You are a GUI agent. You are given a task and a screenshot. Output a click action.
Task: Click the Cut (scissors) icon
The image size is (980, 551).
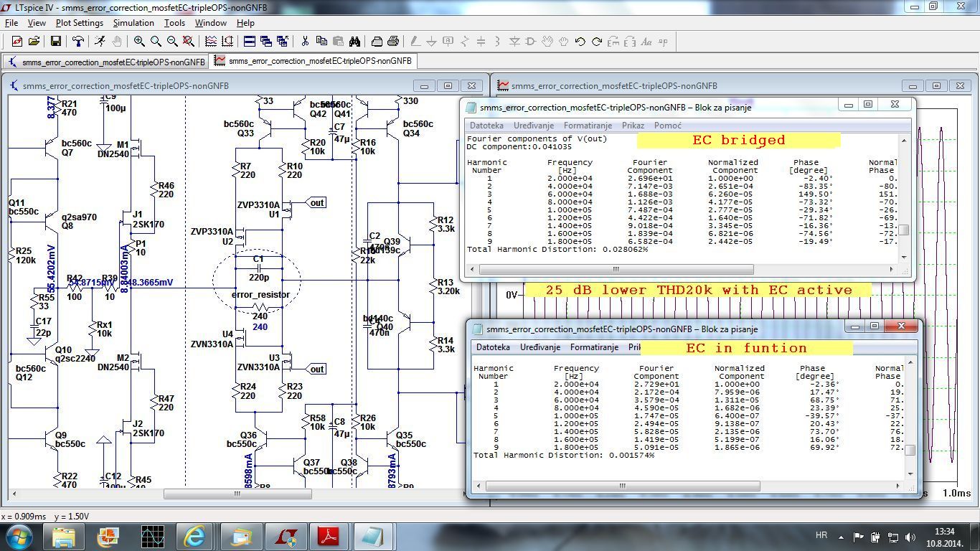[305, 42]
